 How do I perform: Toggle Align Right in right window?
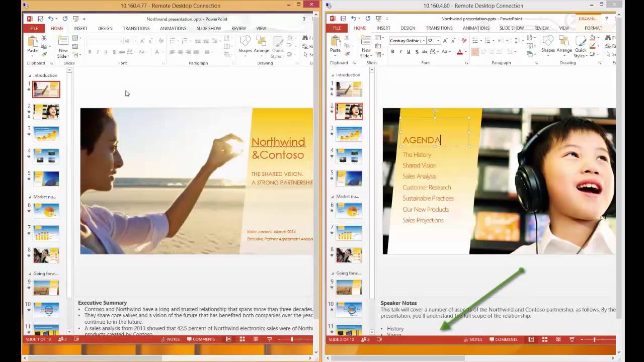[x=491, y=52]
